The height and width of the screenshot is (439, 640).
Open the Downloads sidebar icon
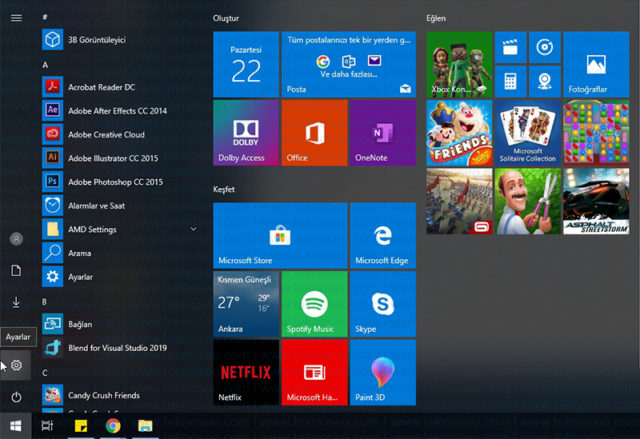[x=16, y=302]
